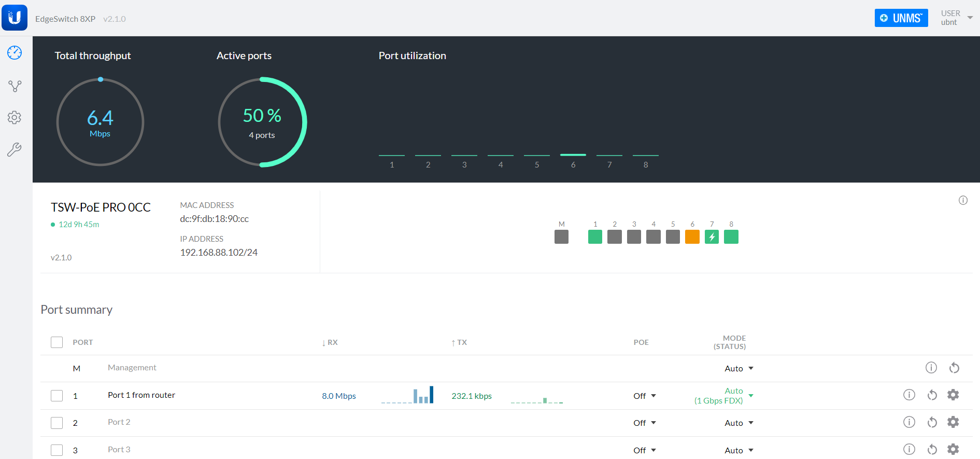Sort port table by TX column
The height and width of the screenshot is (459, 980).
(x=459, y=342)
